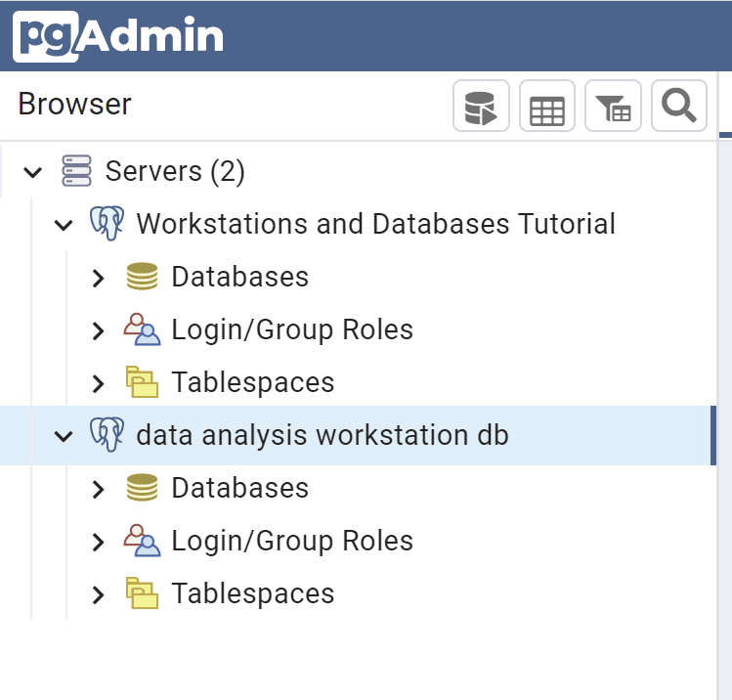Screen dimensions: 732x700
Task: Click Tablespaces folder icon under data analysis server
Action: pyautogui.click(x=142, y=593)
